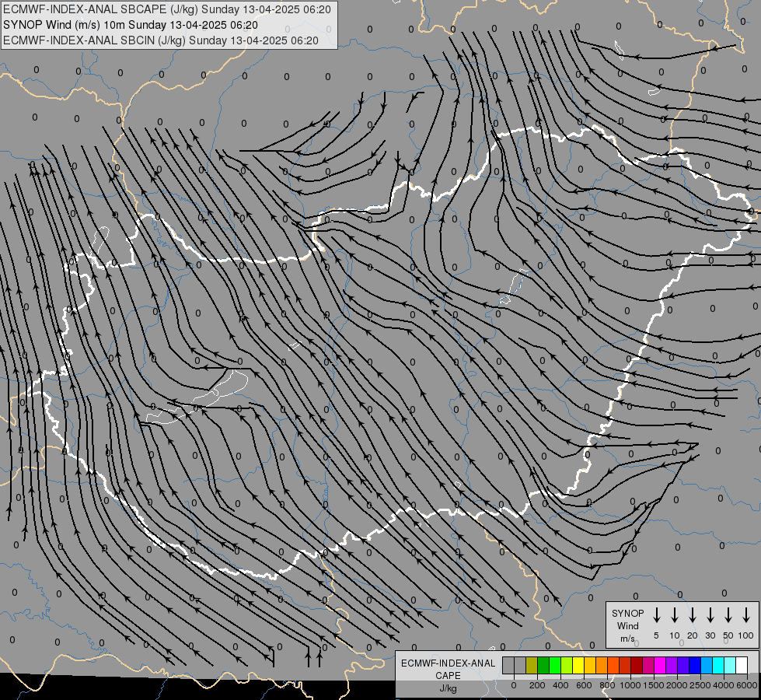
Task: Select the SBCIN title line
Action: 161,40
